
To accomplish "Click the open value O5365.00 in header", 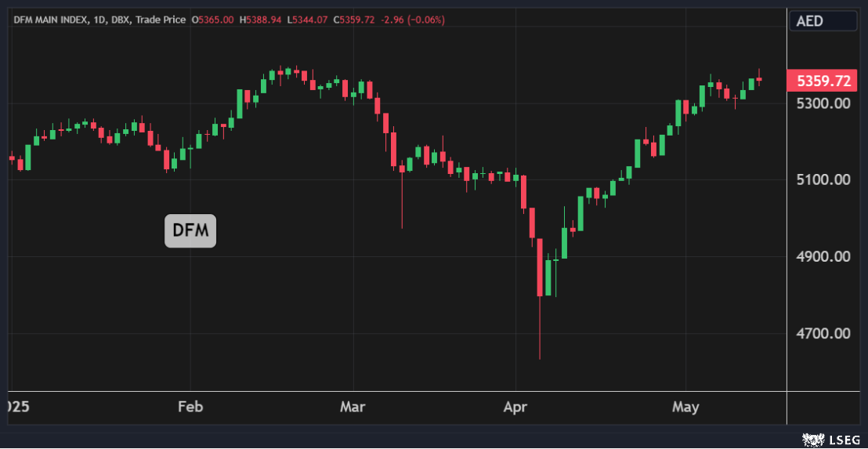I will click(x=213, y=20).
